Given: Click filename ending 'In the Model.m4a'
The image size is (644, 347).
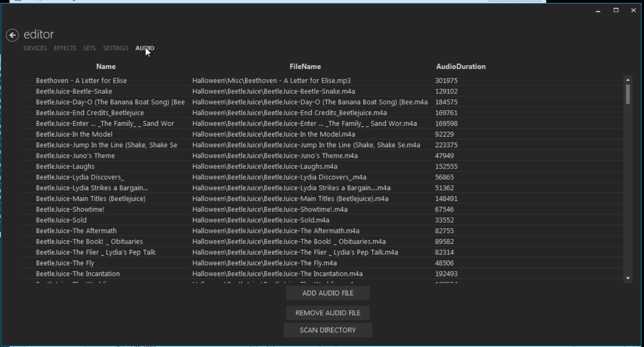Looking at the screenshot, I should pos(274,134).
